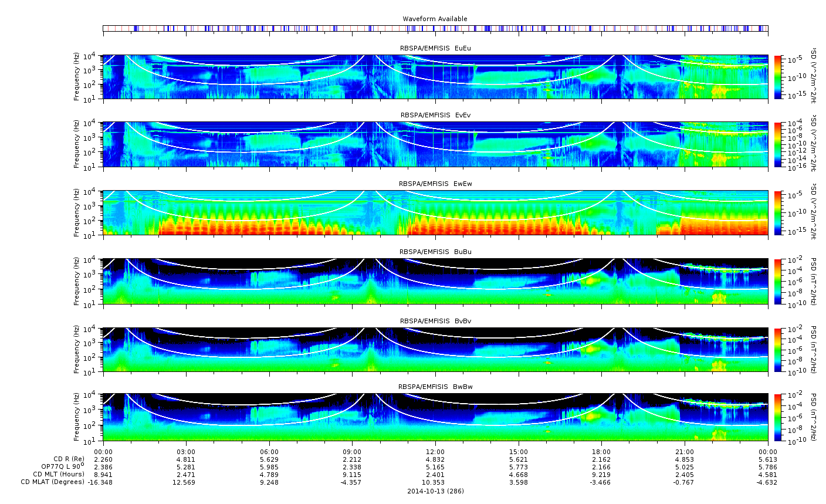Viewport: 826px width, 504px height.
Task: Click the EvEv spectrogram panel
Action: pyautogui.click(x=435, y=144)
